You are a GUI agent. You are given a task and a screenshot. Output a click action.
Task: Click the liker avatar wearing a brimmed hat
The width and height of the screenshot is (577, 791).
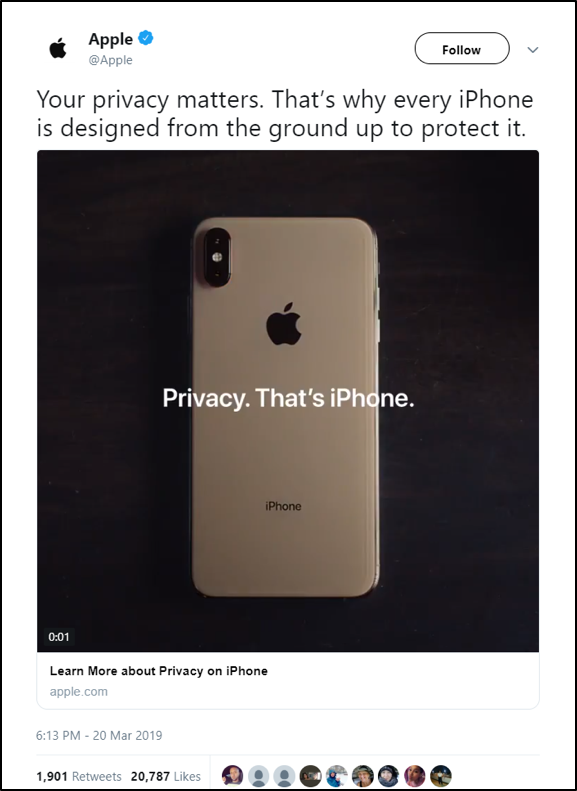pos(363,776)
